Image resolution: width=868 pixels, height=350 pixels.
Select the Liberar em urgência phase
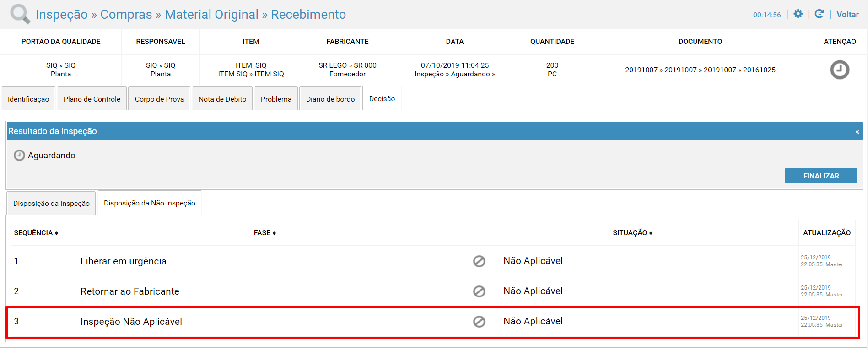coord(124,261)
